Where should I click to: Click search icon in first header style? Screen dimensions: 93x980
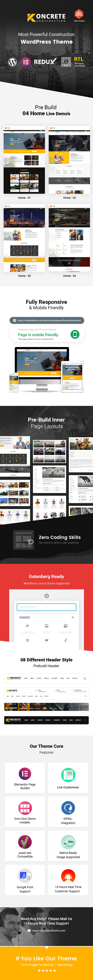coord(85,678)
